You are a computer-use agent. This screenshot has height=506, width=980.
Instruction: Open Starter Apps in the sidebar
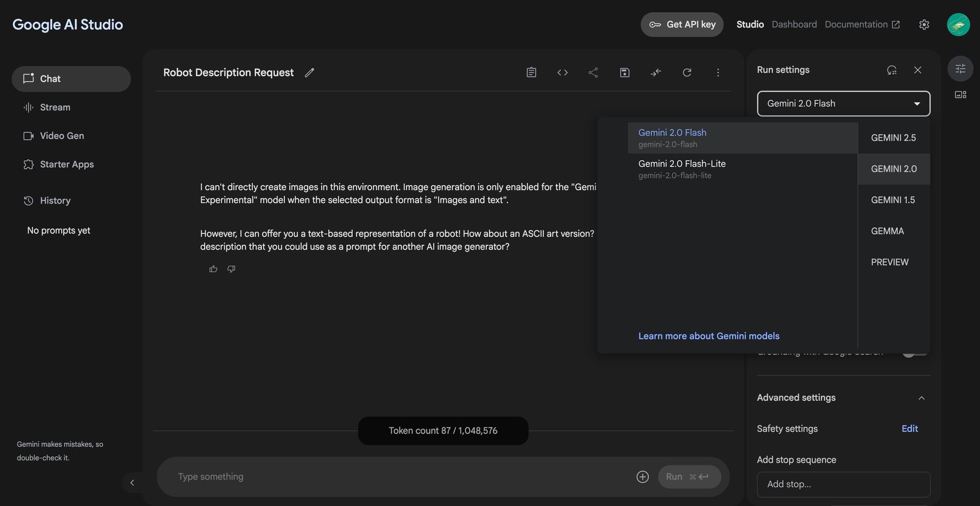pos(71,164)
